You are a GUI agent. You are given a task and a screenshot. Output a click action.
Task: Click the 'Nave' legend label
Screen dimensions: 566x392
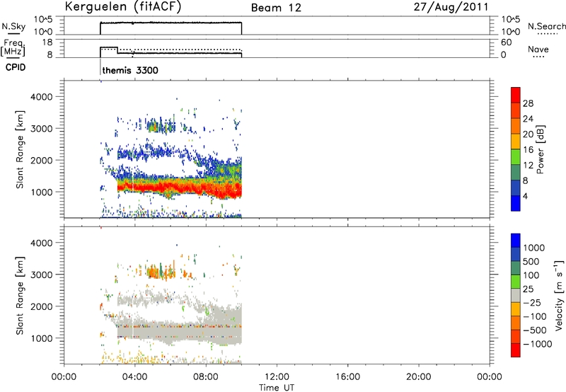tap(538, 50)
